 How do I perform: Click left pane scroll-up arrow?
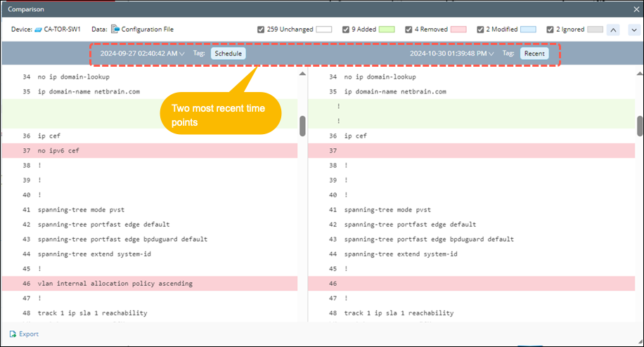pos(302,74)
